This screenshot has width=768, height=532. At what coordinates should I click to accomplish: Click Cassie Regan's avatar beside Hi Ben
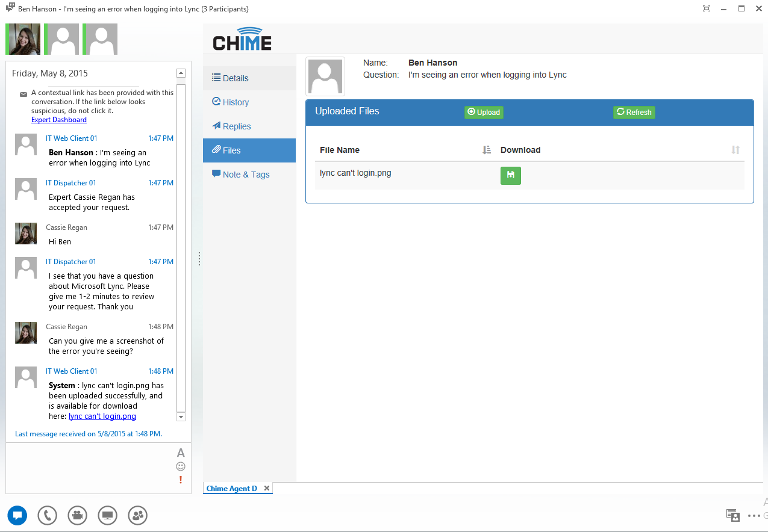26,234
